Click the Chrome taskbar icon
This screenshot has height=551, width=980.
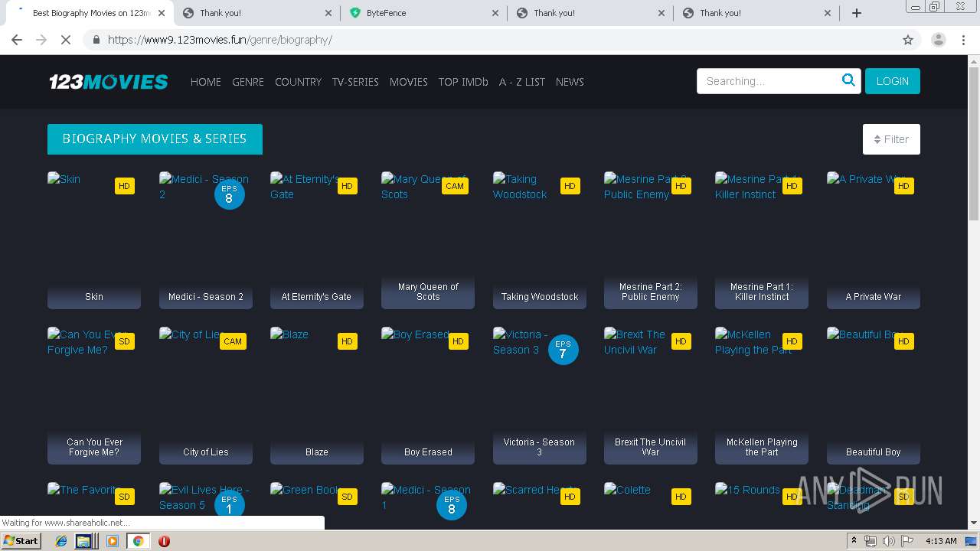coord(138,541)
